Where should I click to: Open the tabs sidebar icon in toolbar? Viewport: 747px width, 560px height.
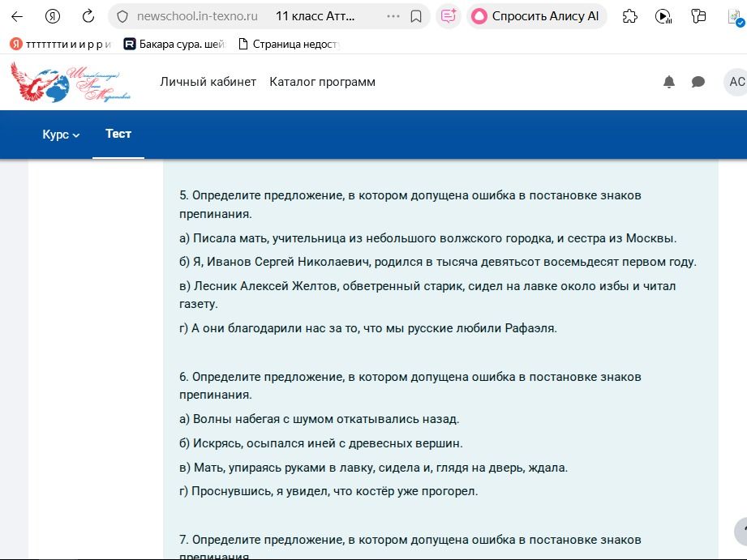[698, 17]
